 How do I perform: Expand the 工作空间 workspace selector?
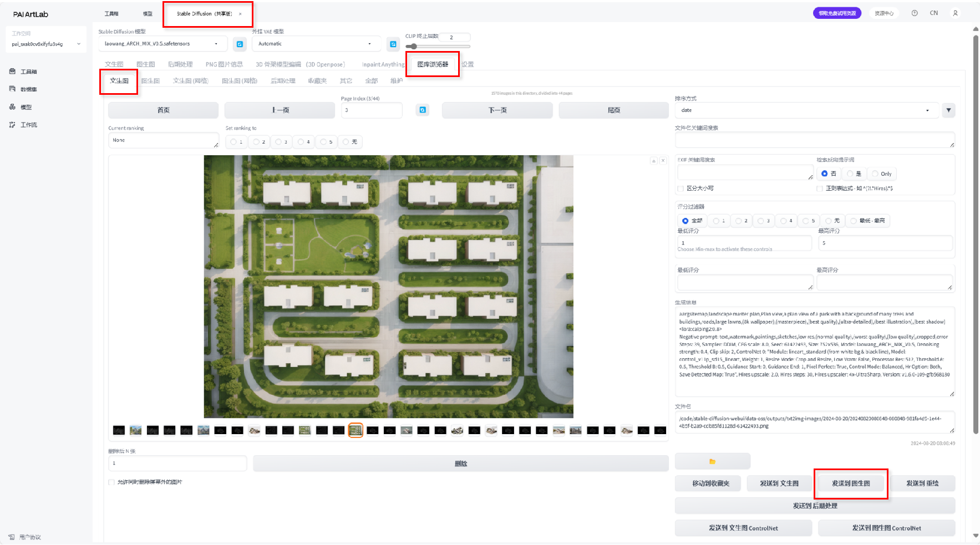coord(46,44)
